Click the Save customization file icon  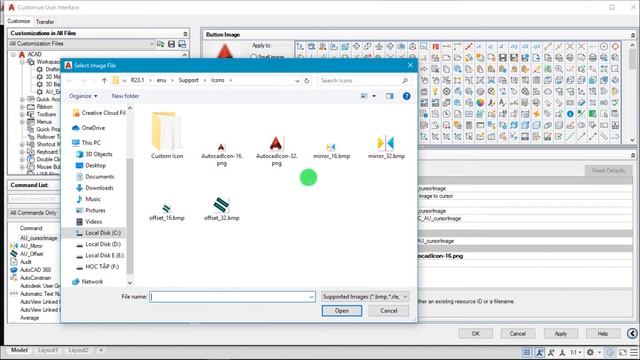[x=171, y=44]
